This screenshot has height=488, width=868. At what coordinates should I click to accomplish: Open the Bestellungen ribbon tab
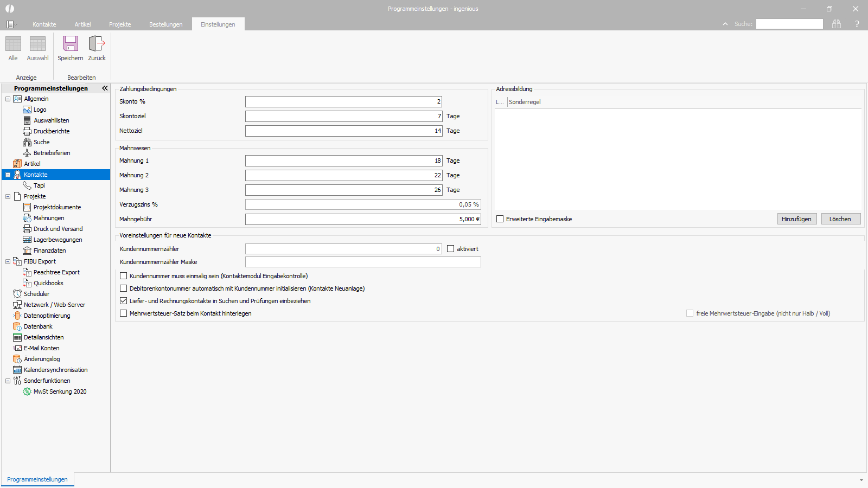166,24
